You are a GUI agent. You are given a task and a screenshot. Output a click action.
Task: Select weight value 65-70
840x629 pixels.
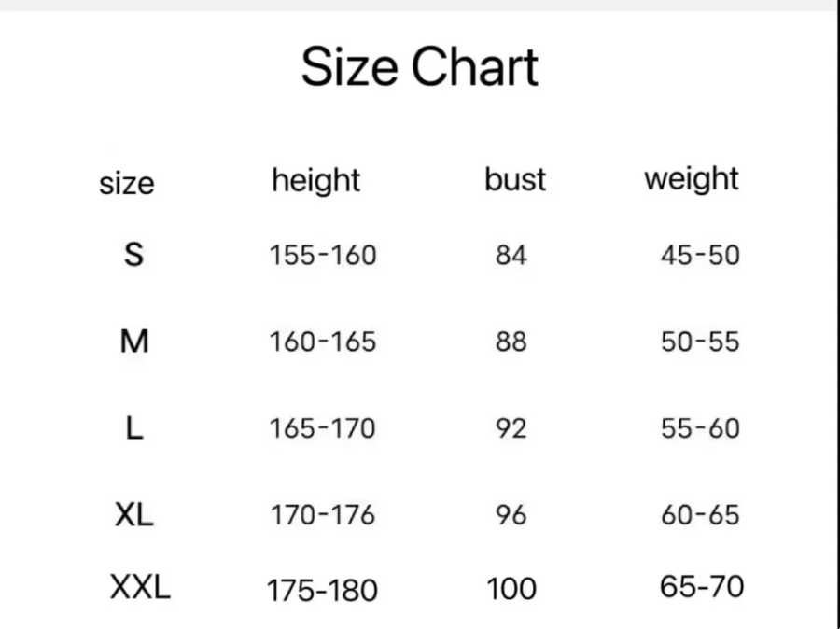[x=702, y=587]
